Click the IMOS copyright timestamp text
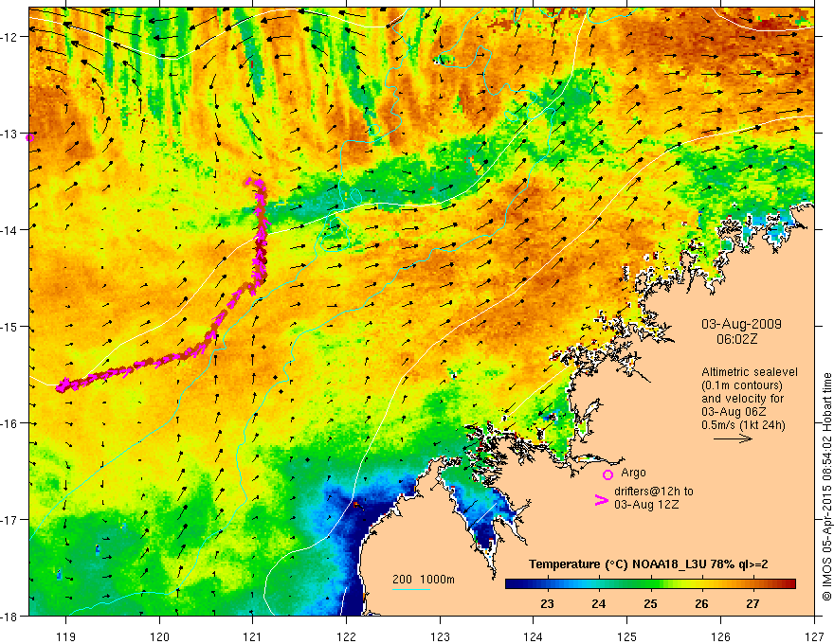Screen dimensions: 834x644 tap(827, 487)
